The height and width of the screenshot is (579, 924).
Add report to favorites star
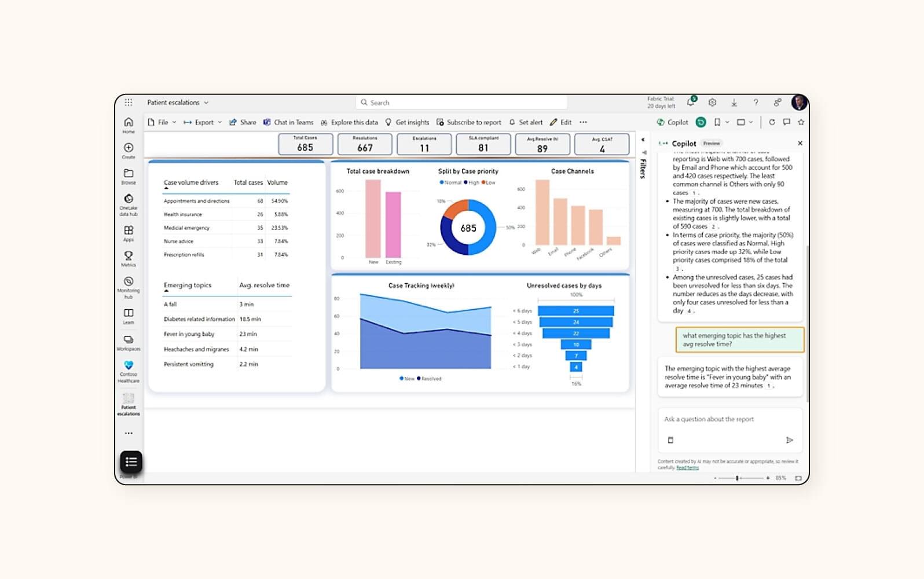(801, 122)
